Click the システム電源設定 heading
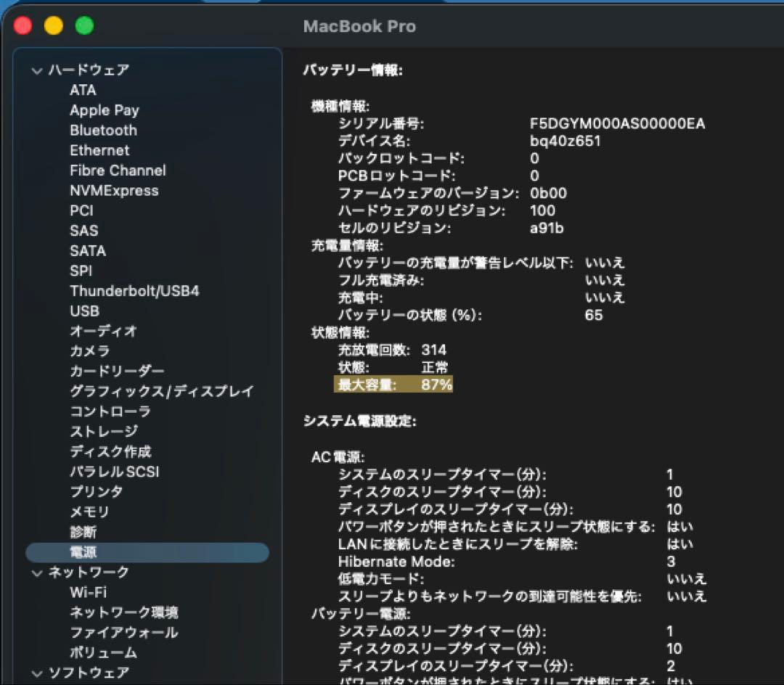This screenshot has height=685, width=784. (360, 421)
